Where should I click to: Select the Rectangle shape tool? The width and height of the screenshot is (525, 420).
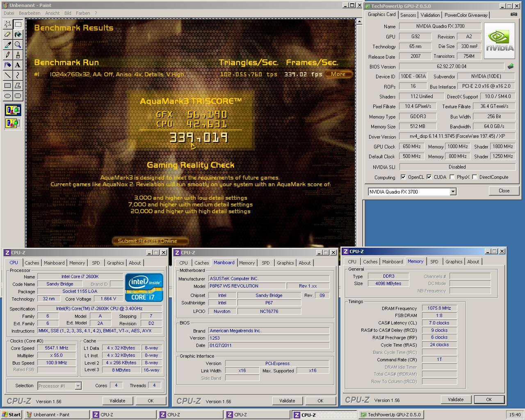[x=7, y=86]
